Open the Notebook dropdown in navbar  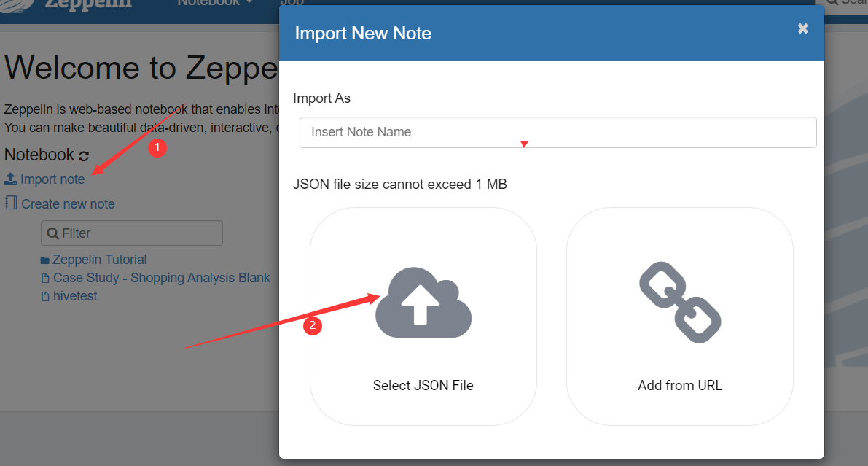[x=215, y=3]
